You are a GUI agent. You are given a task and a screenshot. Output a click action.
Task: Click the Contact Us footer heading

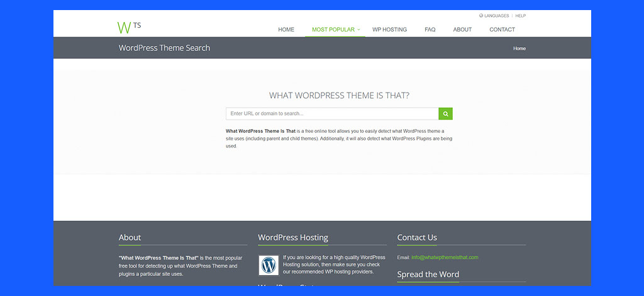[417, 237]
